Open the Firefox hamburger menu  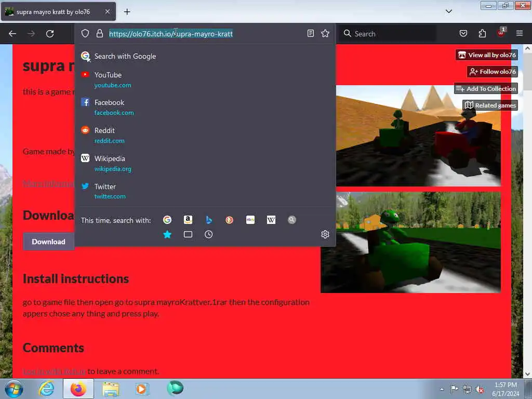[x=520, y=33]
